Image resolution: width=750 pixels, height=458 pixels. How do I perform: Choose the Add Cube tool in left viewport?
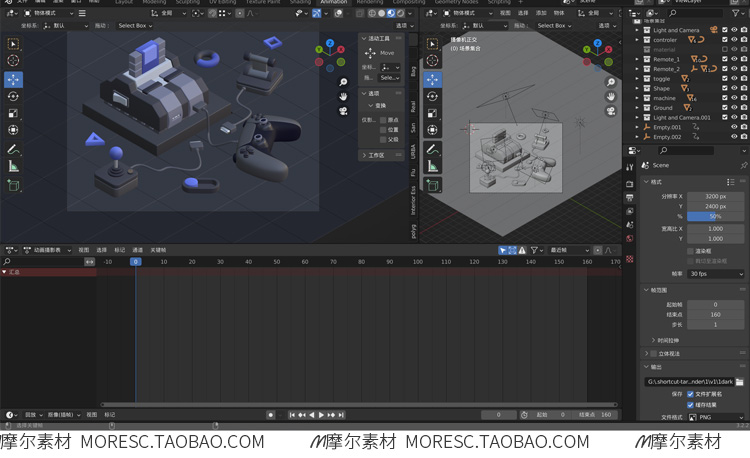pos(13,185)
